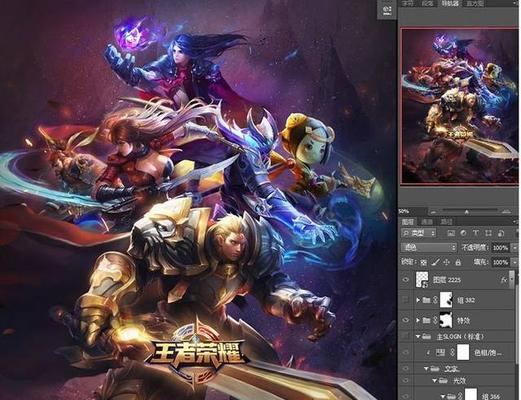
Task: Click the mask link icon on group 组 382
Action: point(435,300)
